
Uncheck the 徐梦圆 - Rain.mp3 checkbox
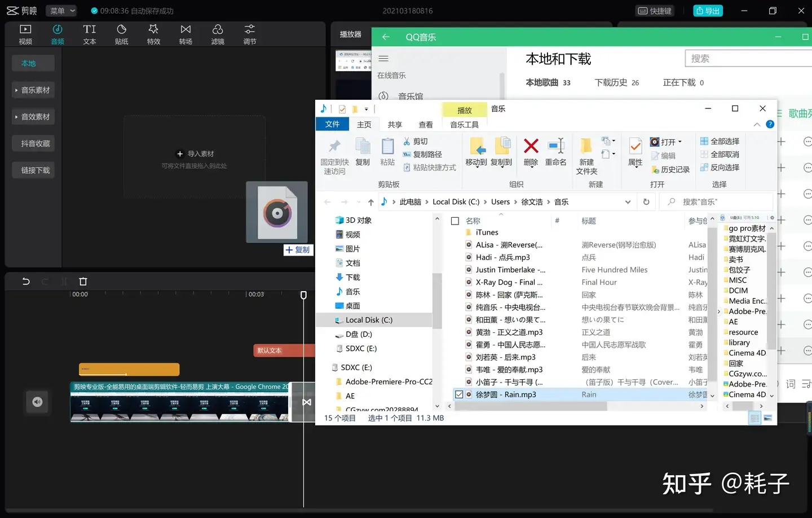coord(459,394)
